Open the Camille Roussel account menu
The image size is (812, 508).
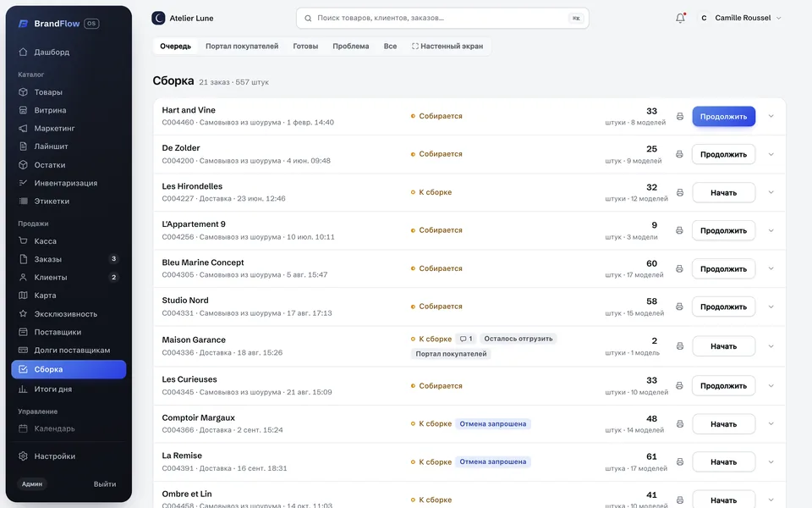coord(740,18)
